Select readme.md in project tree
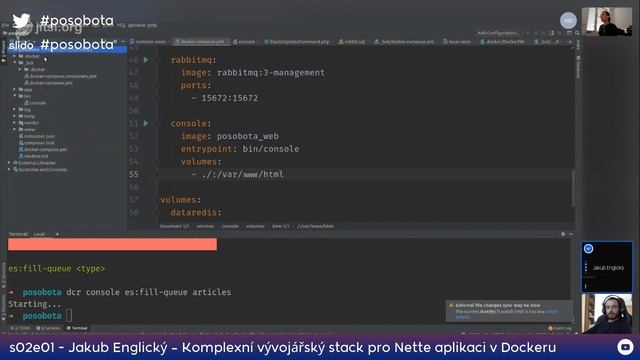 point(33,156)
